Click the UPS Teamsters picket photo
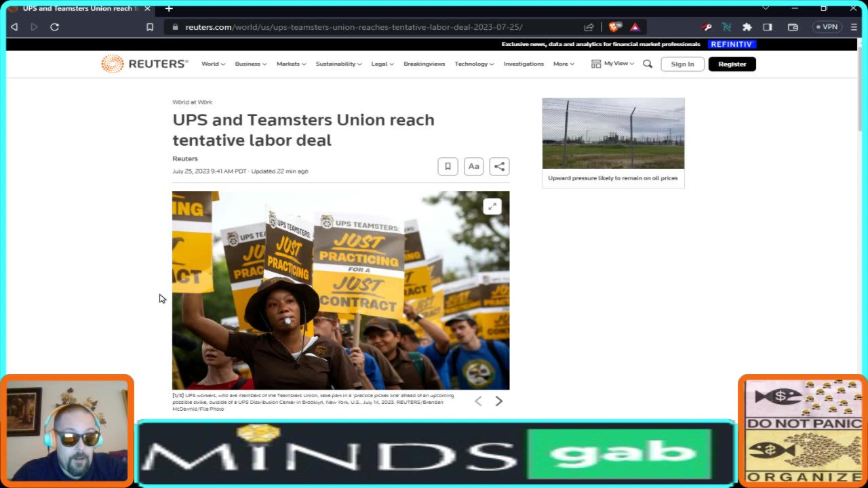This screenshot has width=868, height=488. coord(340,290)
